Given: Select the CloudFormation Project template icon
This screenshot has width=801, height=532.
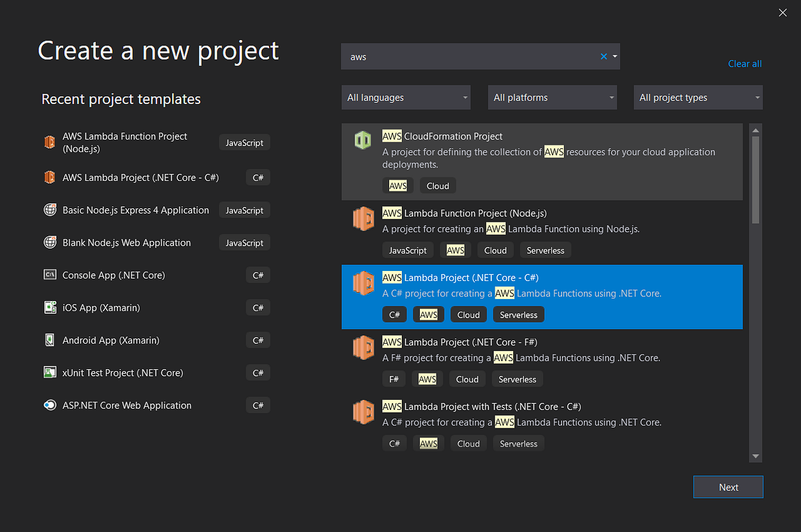Looking at the screenshot, I should (362, 140).
